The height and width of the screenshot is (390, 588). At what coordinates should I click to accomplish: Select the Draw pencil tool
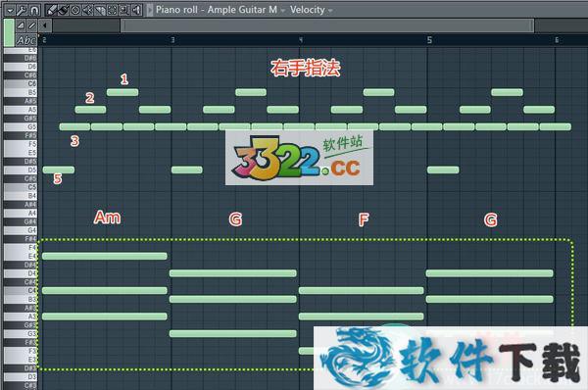51,10
